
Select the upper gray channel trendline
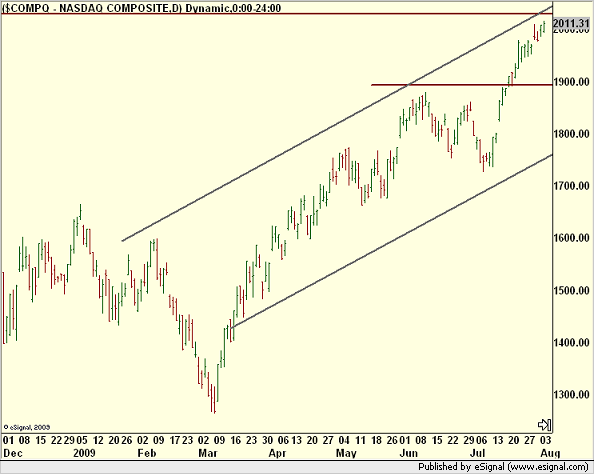[x=337, y=124]
